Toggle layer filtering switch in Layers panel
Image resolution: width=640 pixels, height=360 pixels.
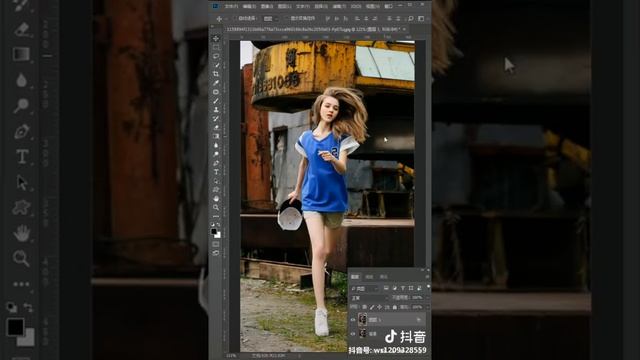[428, 287]
